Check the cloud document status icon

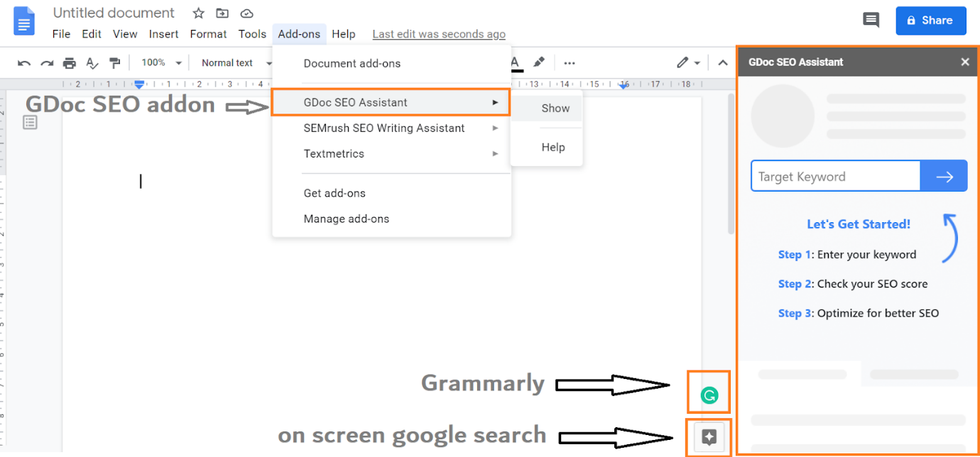tap(246, 13)
